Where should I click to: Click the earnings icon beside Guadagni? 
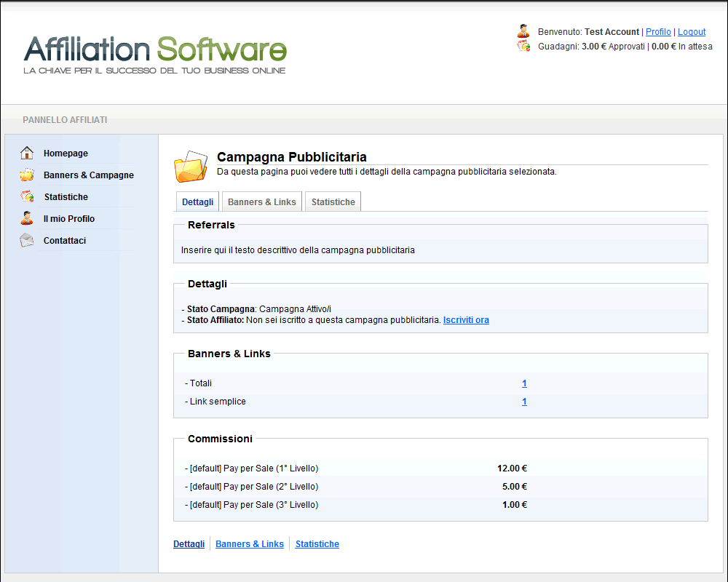click(x=523, y=46)
